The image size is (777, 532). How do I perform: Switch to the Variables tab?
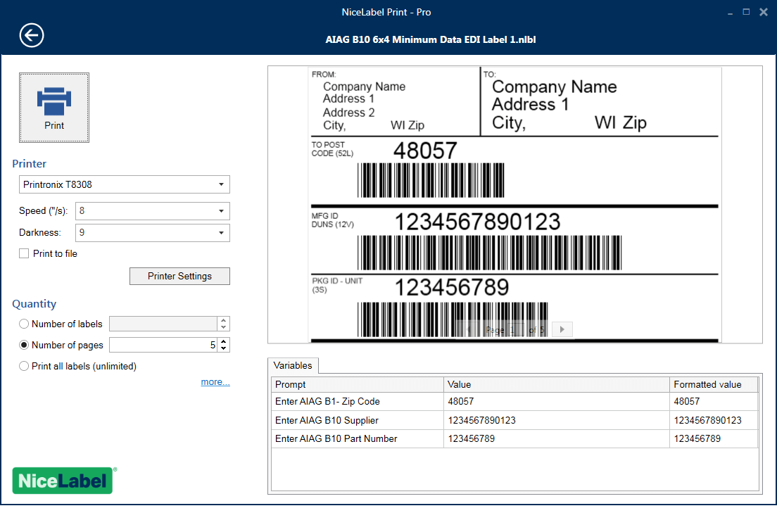[293, 365]
